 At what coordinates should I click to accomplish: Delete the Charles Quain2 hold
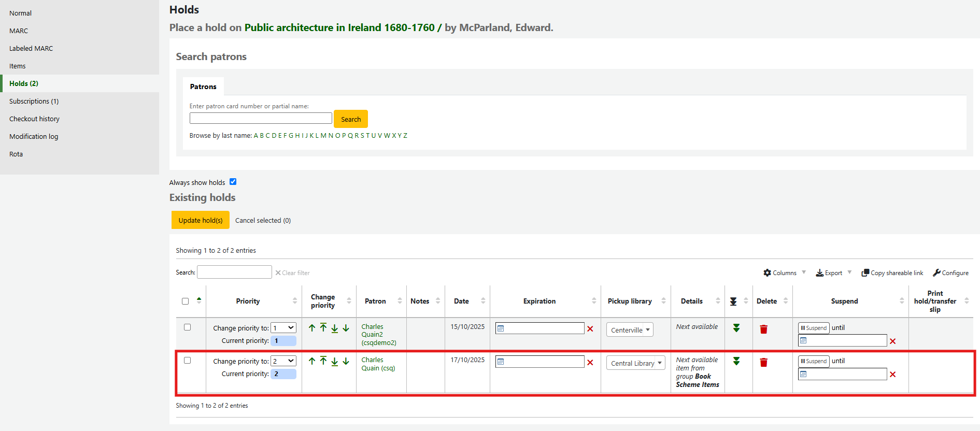point(764,329)
